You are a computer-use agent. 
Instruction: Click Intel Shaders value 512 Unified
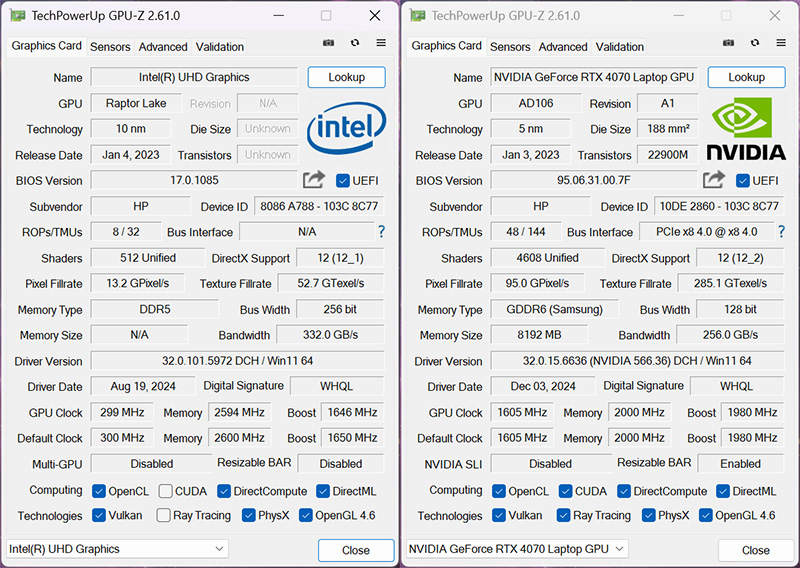(x=148, y=258)
